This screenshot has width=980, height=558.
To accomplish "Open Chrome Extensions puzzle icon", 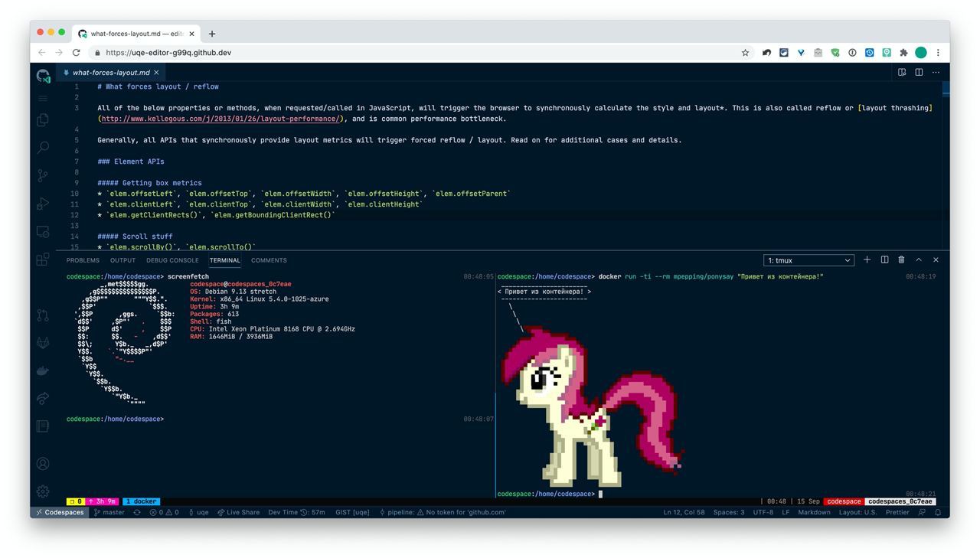I will click(903, 53).
